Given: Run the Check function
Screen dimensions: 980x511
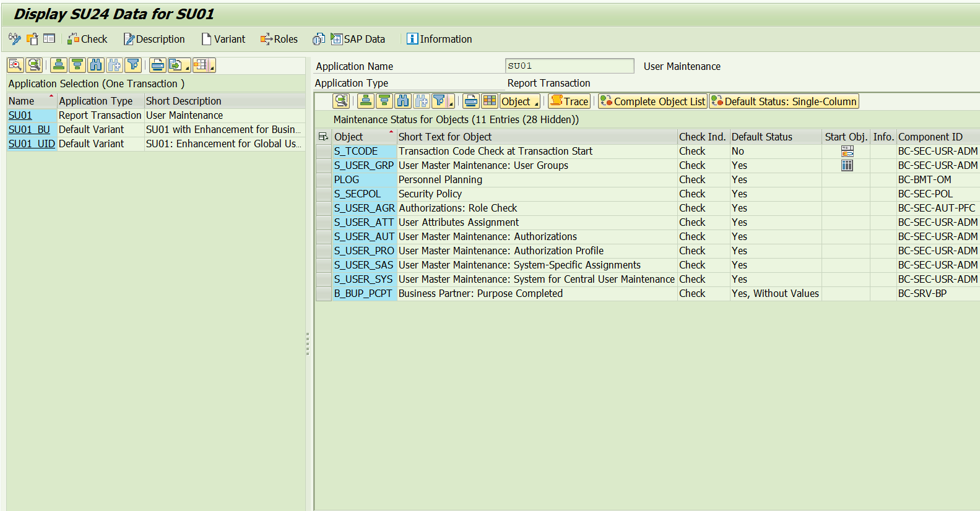Looking at the screenshot, I should coord(87,39).
